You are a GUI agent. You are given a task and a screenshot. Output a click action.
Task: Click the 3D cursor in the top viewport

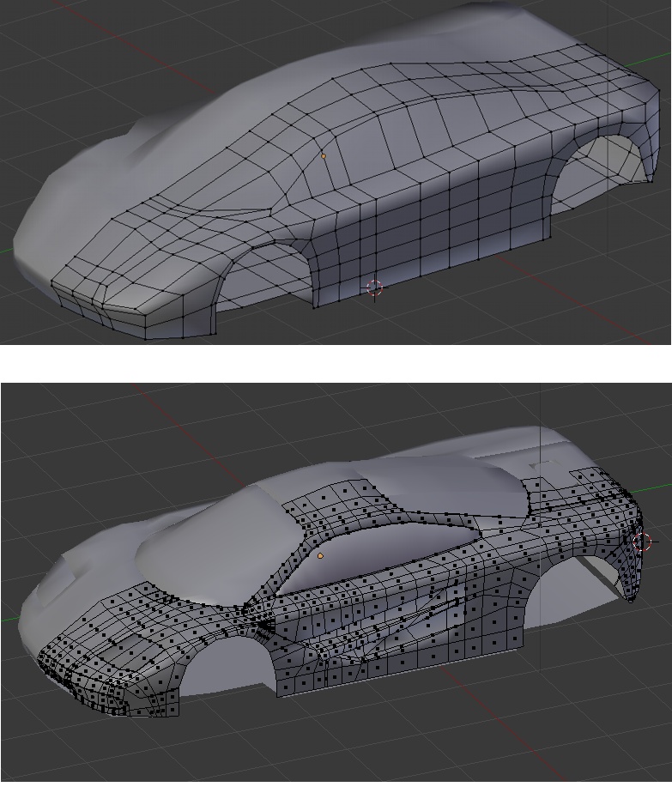[x=374, y=288]
